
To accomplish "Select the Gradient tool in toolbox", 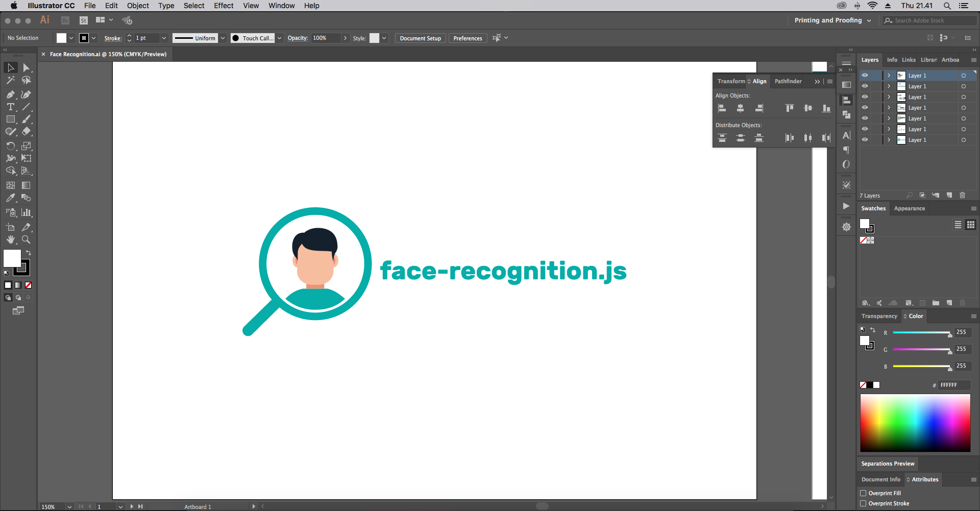I will pos(26,185).
